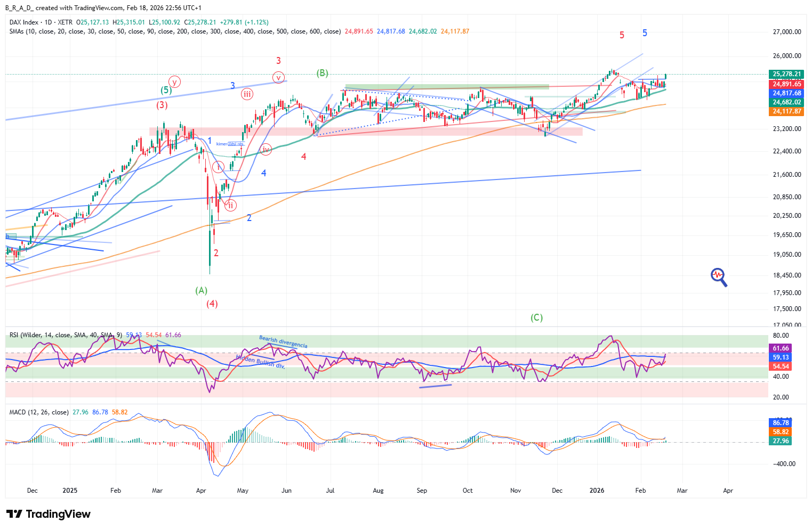Click the purple 61.66 RSI value tag
This screenshot has height=530, width=812.
781,348
